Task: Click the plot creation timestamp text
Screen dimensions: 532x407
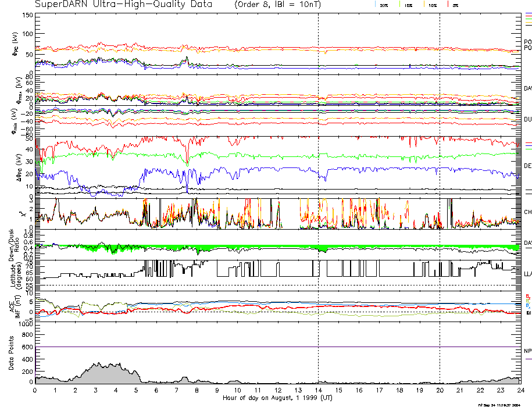Action: pyautogui.click(x=499, y=404)
